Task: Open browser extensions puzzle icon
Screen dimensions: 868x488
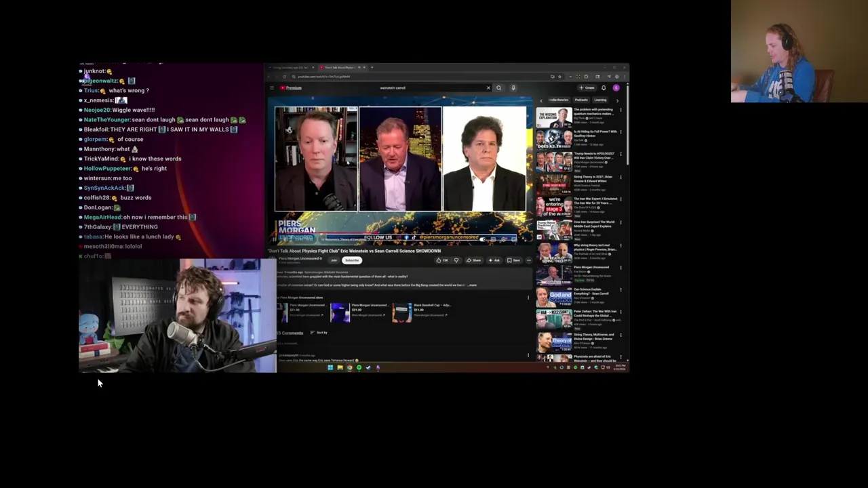Action: (586, 77)
